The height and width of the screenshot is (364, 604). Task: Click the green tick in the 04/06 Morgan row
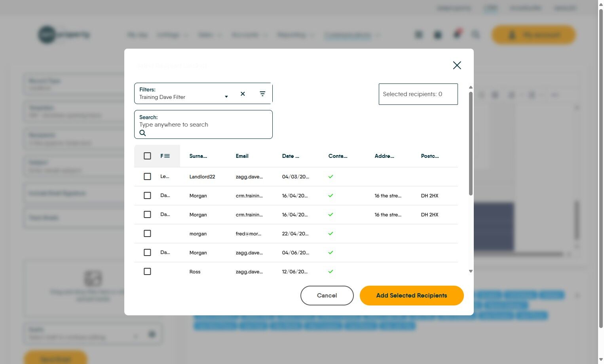(330, 252)
